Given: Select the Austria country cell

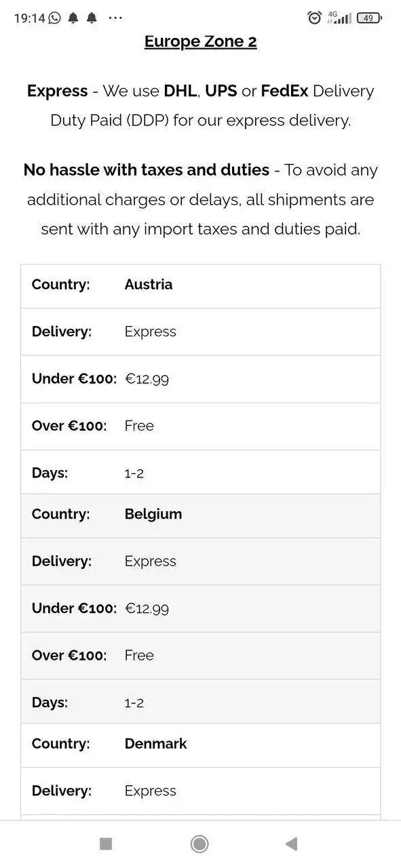Looking at the screenshot, I should (149, 285).
